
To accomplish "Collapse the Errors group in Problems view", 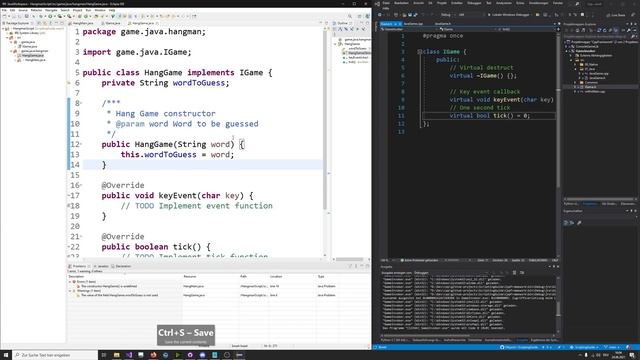I will pyautogui.click(x=70, y=282).
